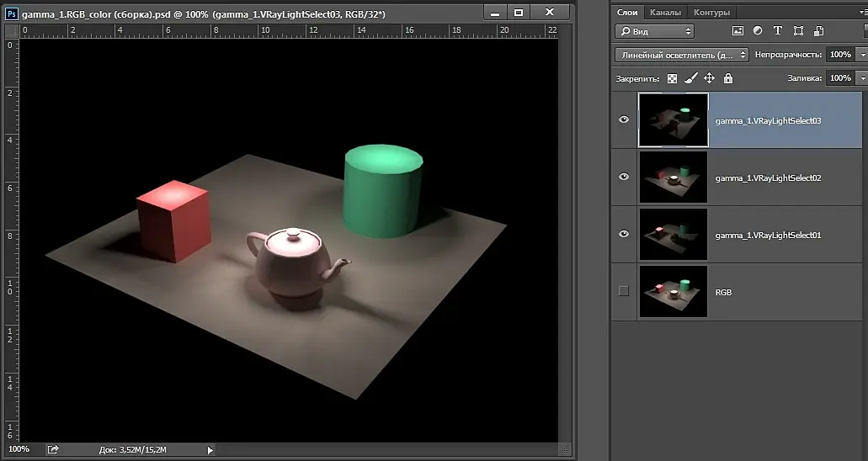Switch to the Каналы tab
Viewport: 868px width, 461px height.
(x=665, y=13)
